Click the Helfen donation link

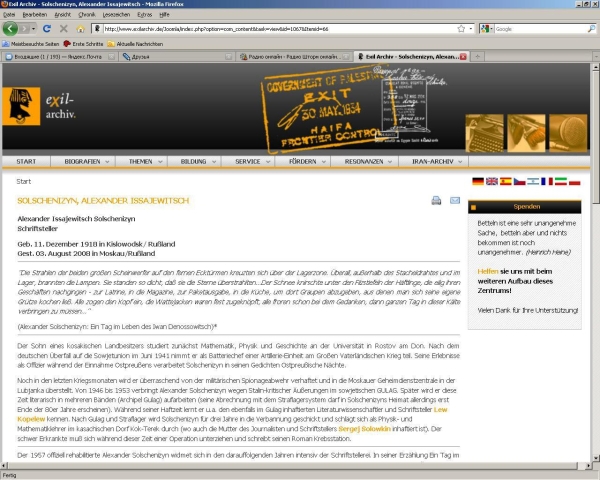[x=488, y=271]
